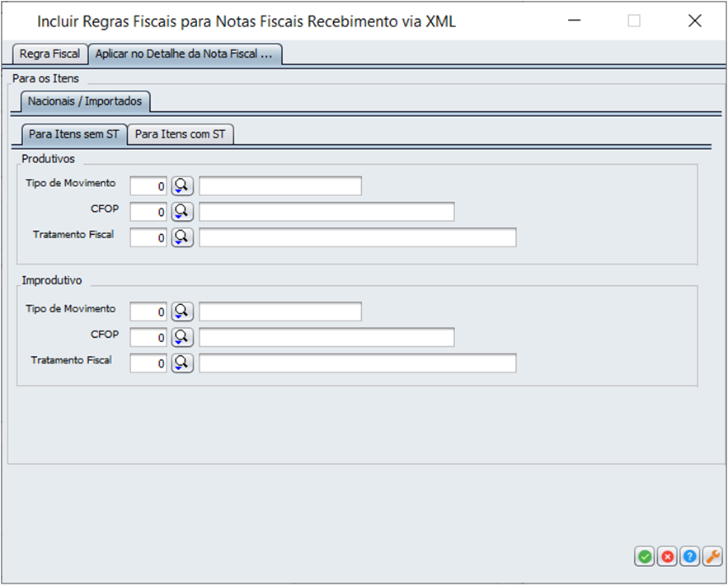The width and height of the screenshot is (728, 586).
Task: Confirm with the green checkmark button
Action: pos(644,557)
